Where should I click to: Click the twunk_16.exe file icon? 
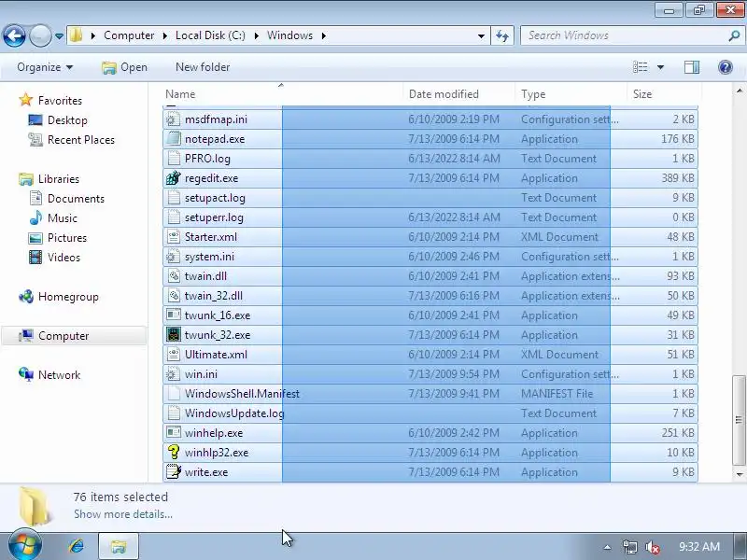pos(173,315)
